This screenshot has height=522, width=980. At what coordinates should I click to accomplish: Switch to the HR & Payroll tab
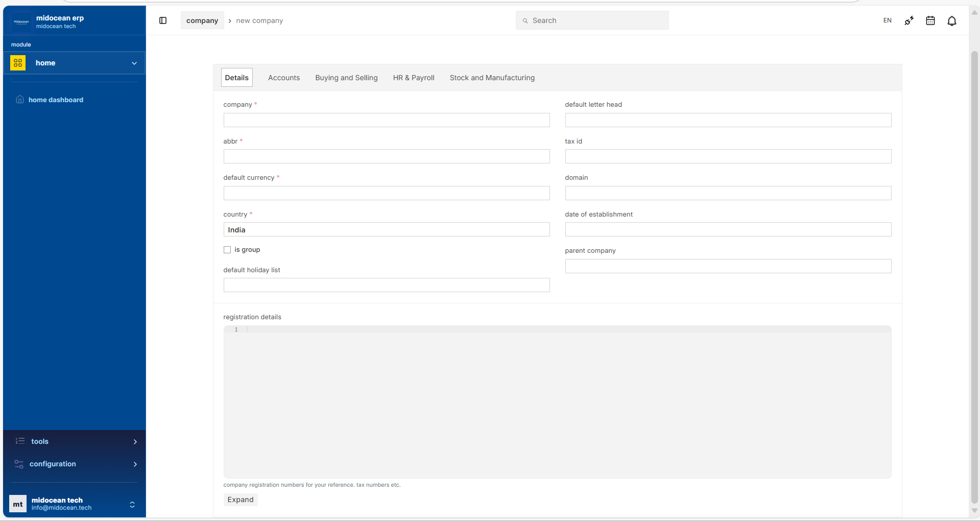coord(414,78)
